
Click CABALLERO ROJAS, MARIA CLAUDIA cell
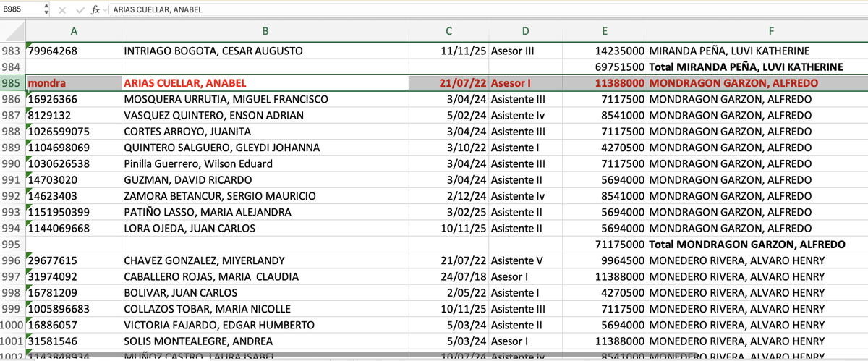click(265, 276)
